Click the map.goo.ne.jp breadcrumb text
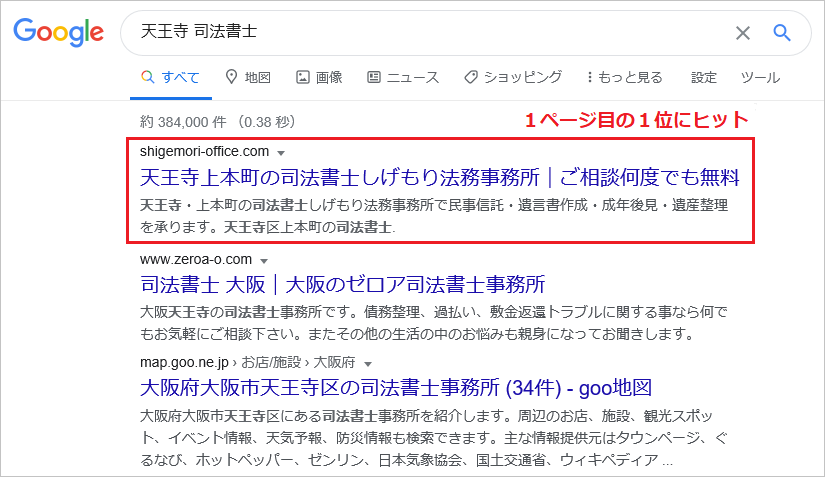This screenshot has height=477, width=825. (247, 362)
